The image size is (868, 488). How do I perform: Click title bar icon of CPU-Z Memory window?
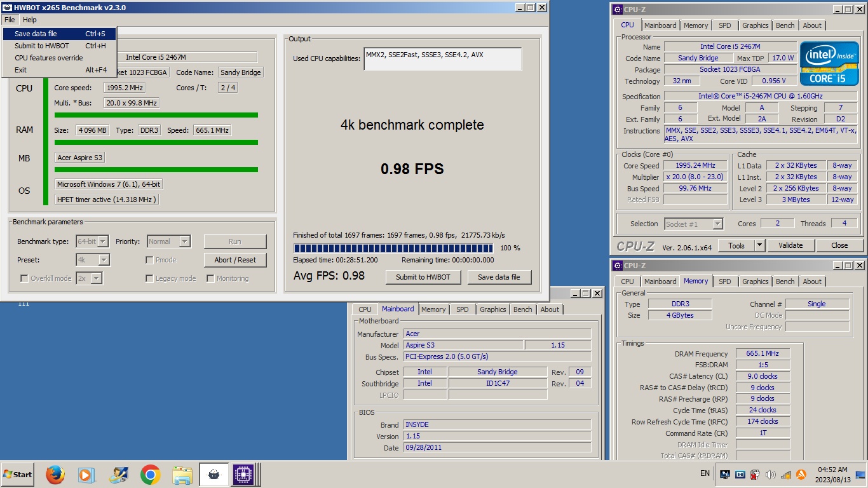(618, 265)
